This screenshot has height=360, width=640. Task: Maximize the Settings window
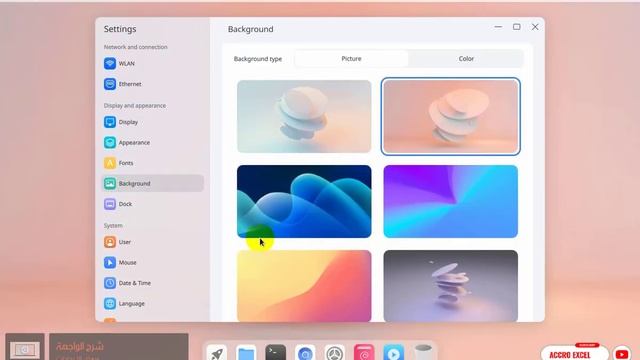(516, 27)
